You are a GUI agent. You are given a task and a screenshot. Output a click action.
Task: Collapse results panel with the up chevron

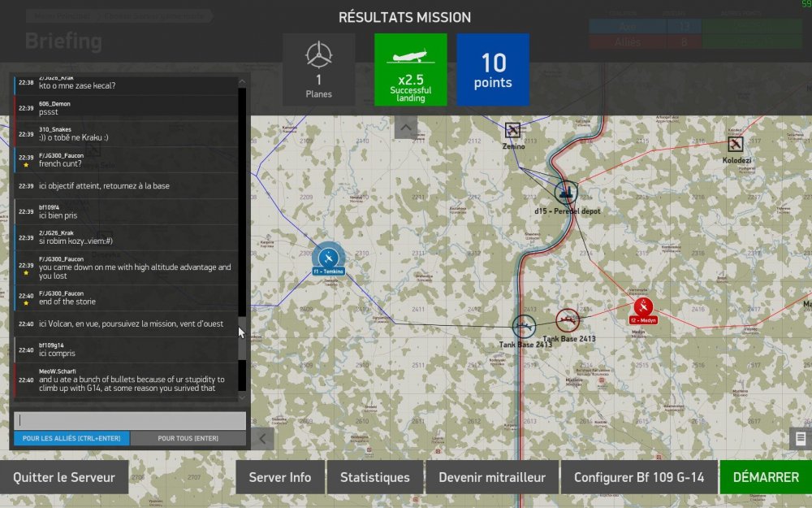tap(405, 127)
